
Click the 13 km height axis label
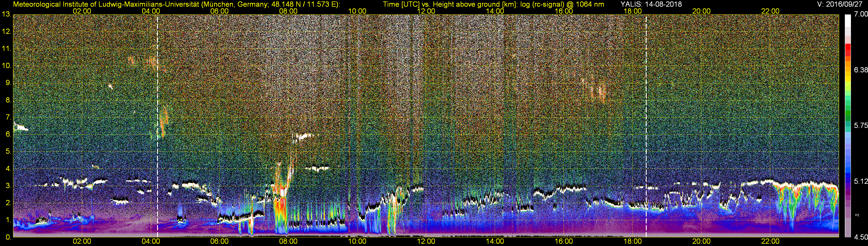pos(6,14)
